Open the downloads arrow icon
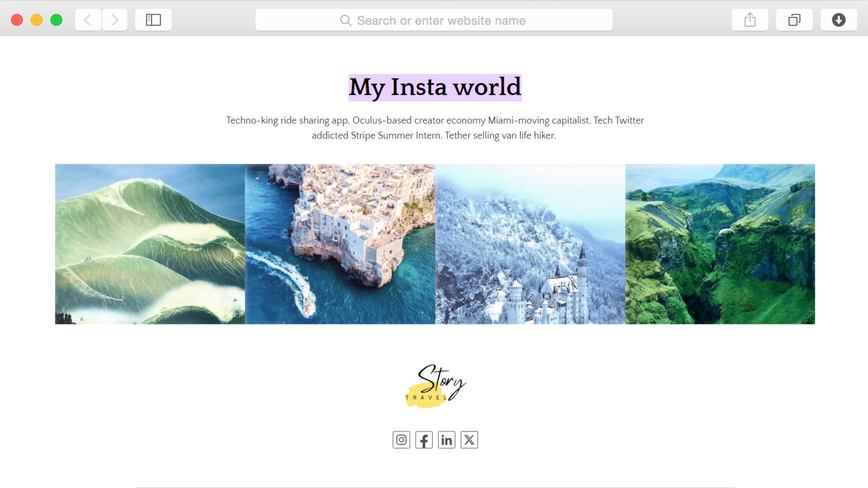This screenshot has height=488, width=868. point(838,20)
